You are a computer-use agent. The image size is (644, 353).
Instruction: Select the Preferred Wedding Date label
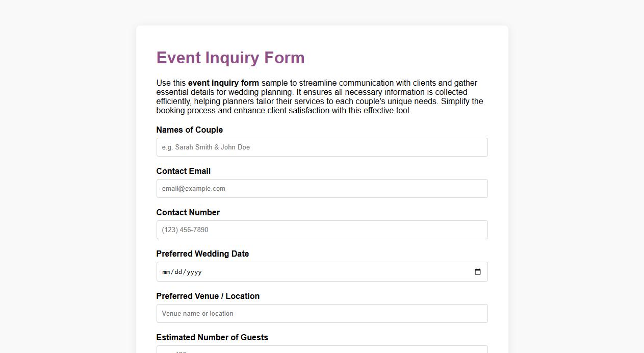coord(202,254)
